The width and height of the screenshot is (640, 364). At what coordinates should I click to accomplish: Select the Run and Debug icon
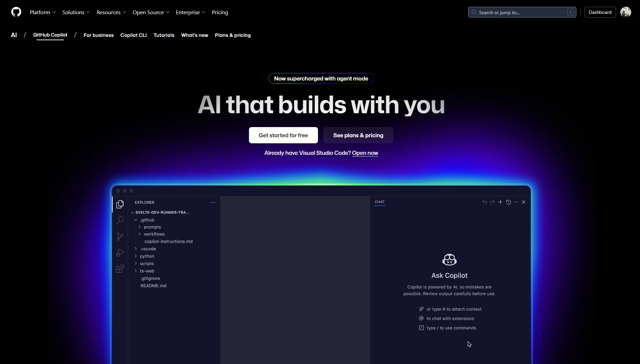click(x=120, y=252)
